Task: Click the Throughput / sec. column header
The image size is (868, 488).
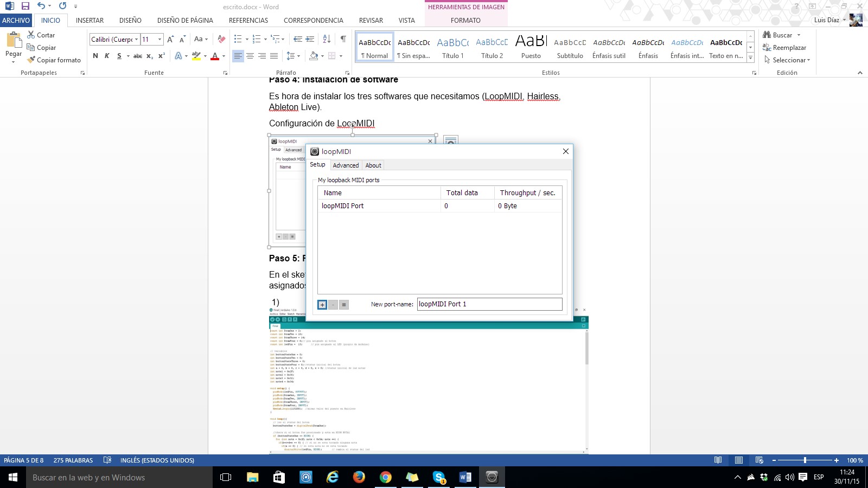Action: 527,193
